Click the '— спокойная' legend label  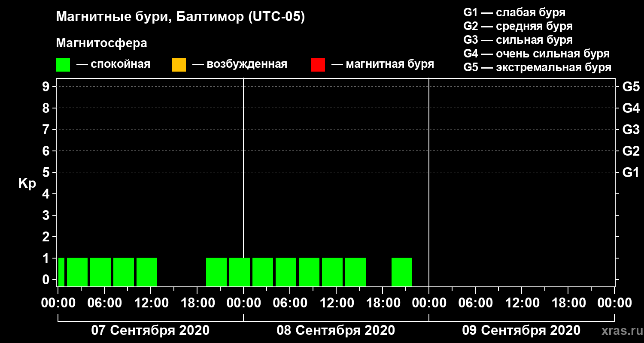tap(113, 64)
